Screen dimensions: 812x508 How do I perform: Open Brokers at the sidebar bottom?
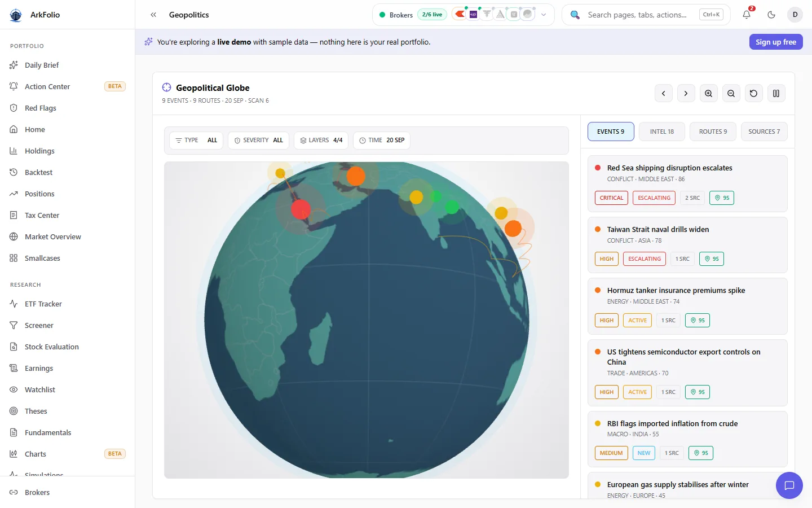point(68,492)
